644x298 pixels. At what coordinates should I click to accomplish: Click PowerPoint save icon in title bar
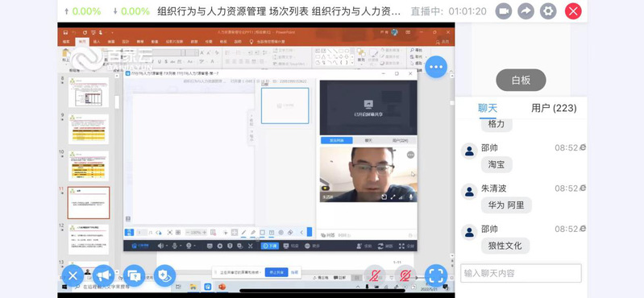tap(65, 32)
